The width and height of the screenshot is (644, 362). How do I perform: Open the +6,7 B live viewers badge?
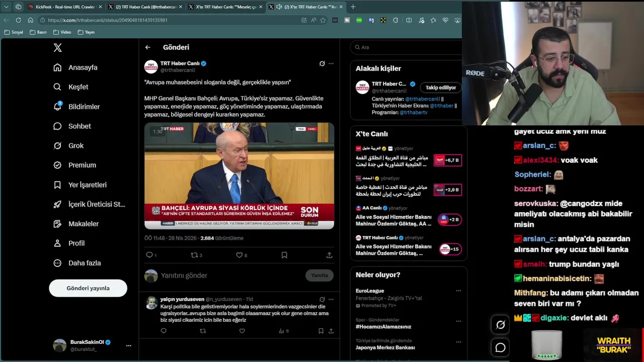click(x=448, y=160)
